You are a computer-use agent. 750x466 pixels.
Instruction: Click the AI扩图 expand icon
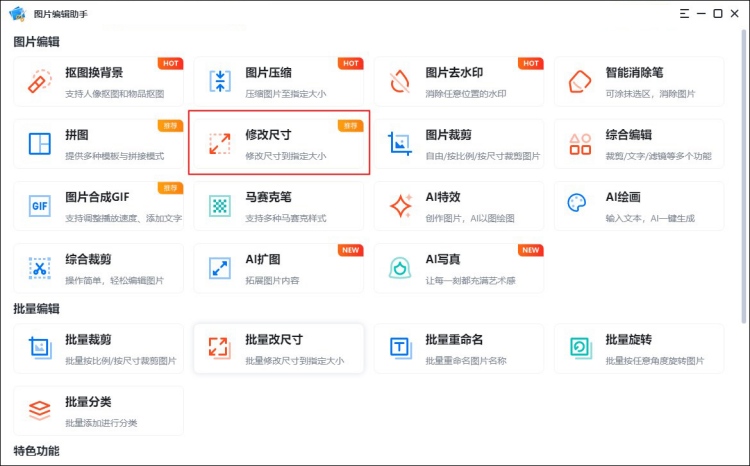[220, 268]
